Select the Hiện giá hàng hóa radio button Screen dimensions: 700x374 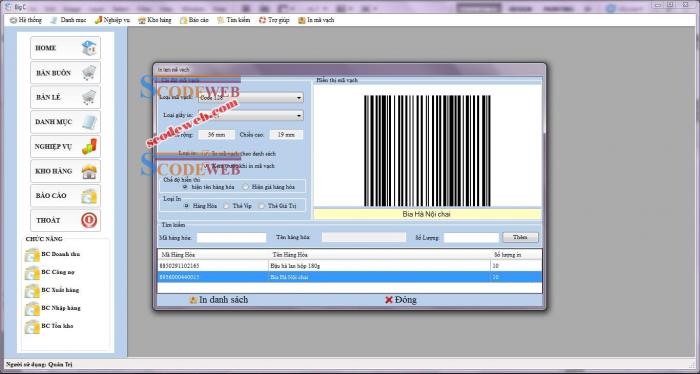[246, 187]
